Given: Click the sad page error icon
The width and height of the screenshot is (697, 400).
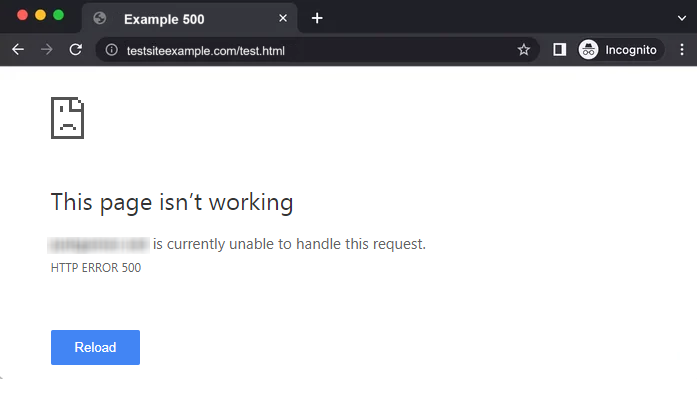Looking at the screenshot, I should 68,118.
